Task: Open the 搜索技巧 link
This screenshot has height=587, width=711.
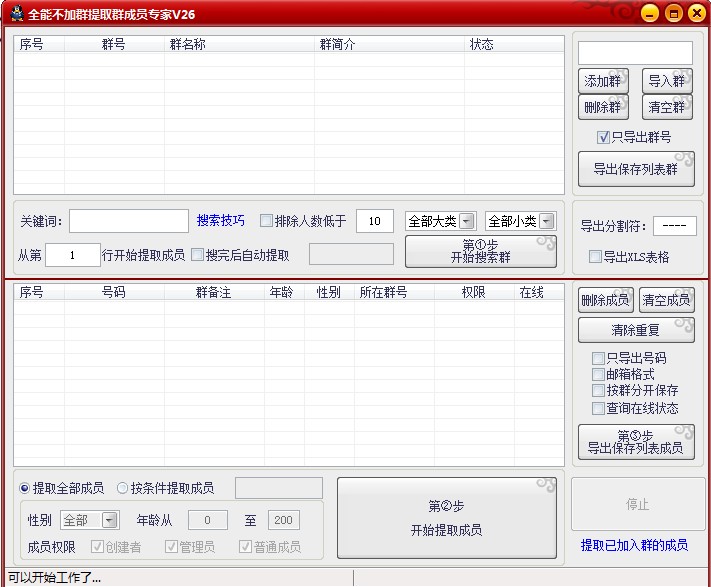Action: [x=220, y=221]
